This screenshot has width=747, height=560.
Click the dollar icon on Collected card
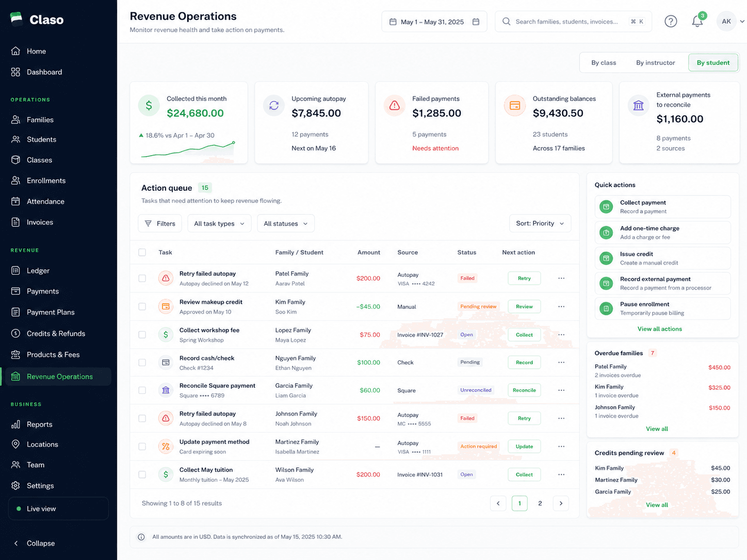[x=149, y=106]
